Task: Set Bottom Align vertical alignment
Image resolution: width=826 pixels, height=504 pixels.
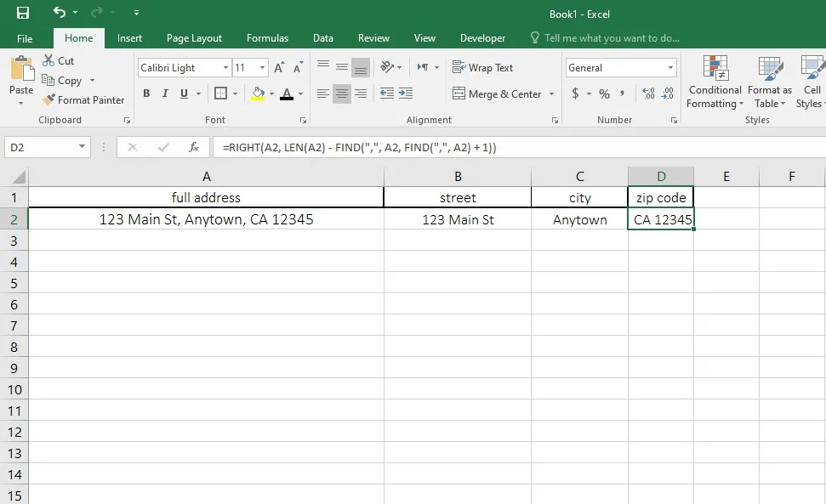Action: pyautogui.click(x=361, y=67)
